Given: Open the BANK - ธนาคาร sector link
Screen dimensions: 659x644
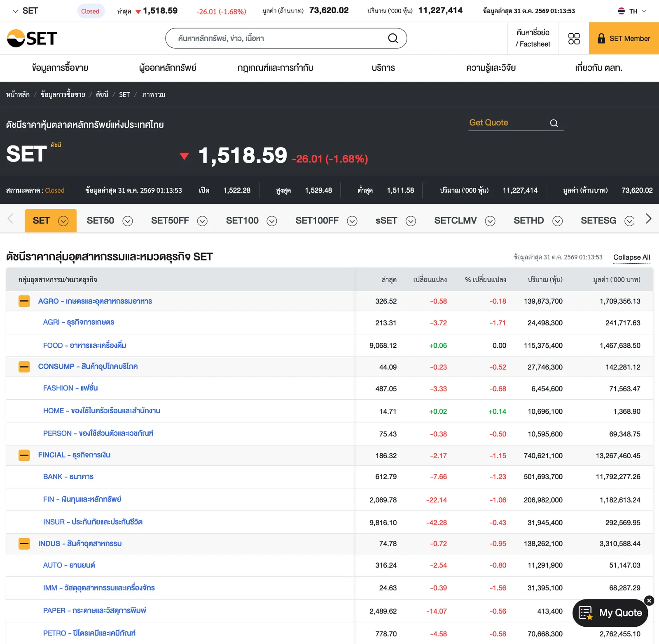Looking at the screenshot, I should pyautogui.click(x=68, y=477).
